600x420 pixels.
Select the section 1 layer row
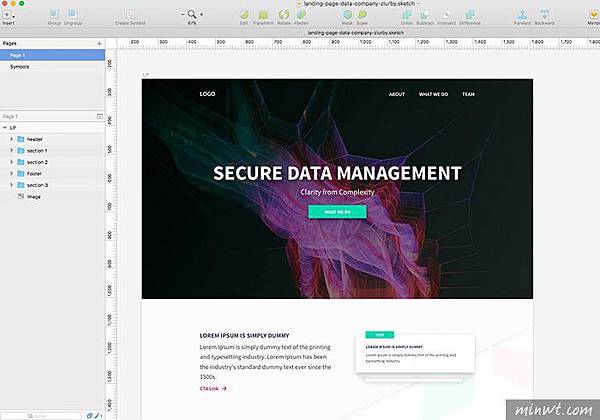tap(52, 151)
